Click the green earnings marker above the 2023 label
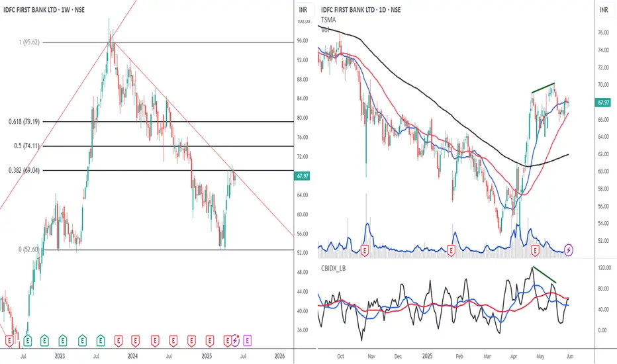The height and width of the screenshot is (364, 617). pyautogui.click(x=63, y=340)
